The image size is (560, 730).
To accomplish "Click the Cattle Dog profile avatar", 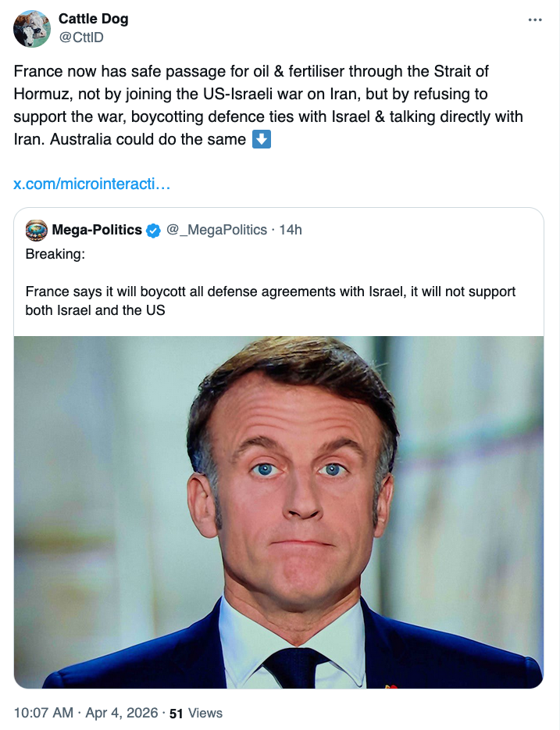I will [x=32, y=30].
